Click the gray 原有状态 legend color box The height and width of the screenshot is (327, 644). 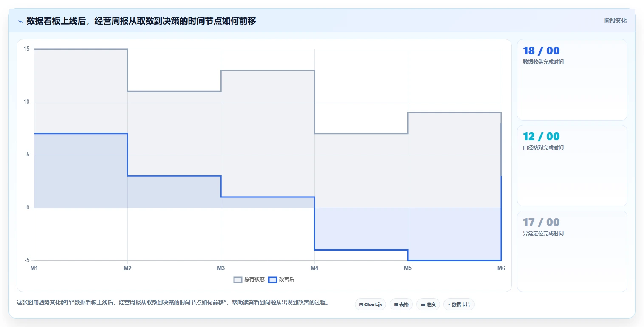click(238, 279)
